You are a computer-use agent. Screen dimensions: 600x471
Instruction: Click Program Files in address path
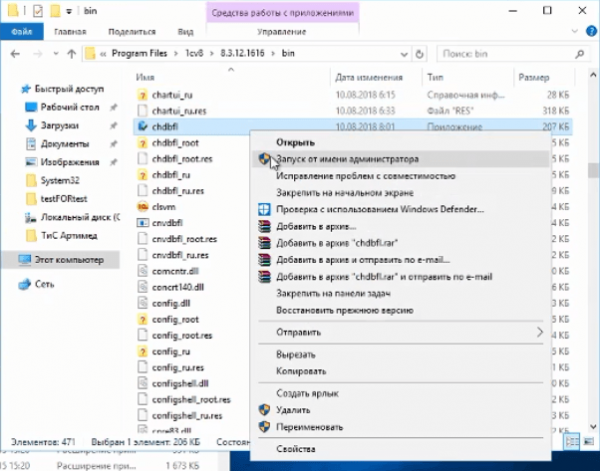tap(139, 53)
